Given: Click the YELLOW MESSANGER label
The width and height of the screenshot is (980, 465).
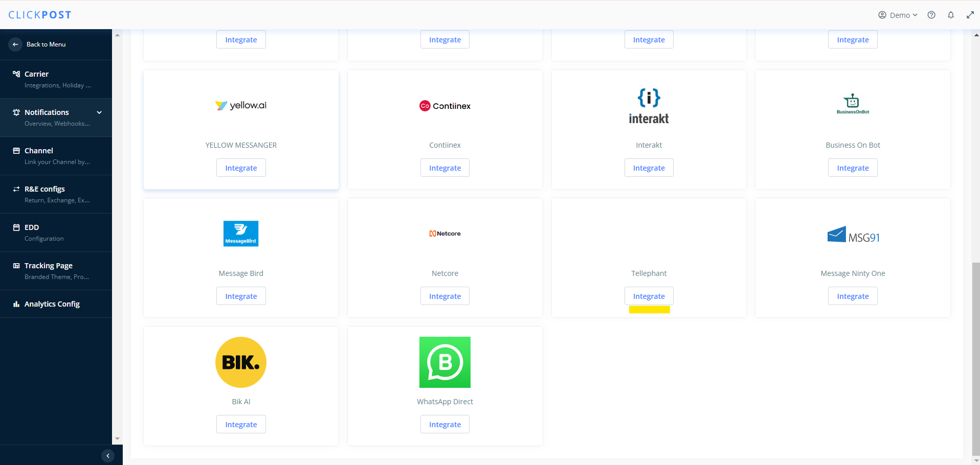Looking at the screenshot, I should 241,145.
